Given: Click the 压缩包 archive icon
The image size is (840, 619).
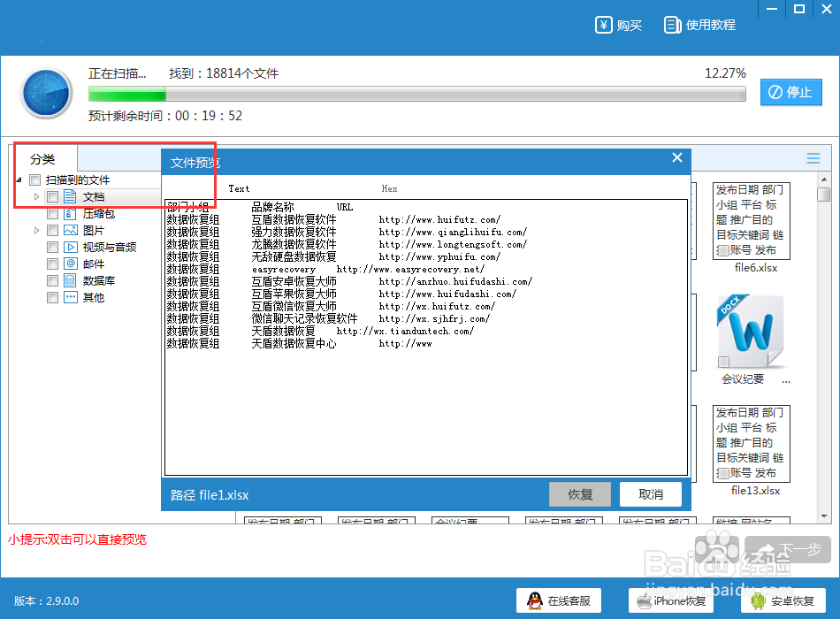Looking at the screenshot, I should pos(70,213).
